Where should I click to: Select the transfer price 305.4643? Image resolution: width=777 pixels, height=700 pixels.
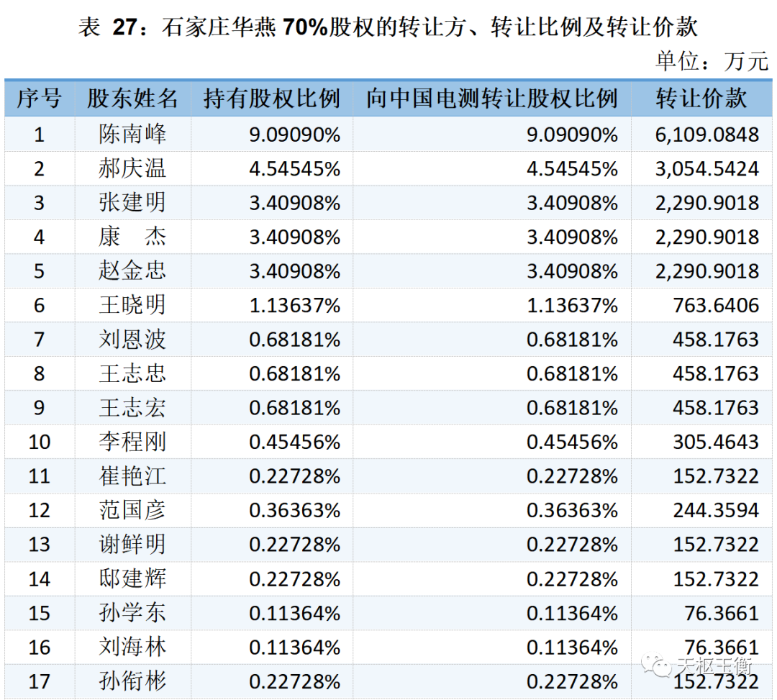pos(715,442)
